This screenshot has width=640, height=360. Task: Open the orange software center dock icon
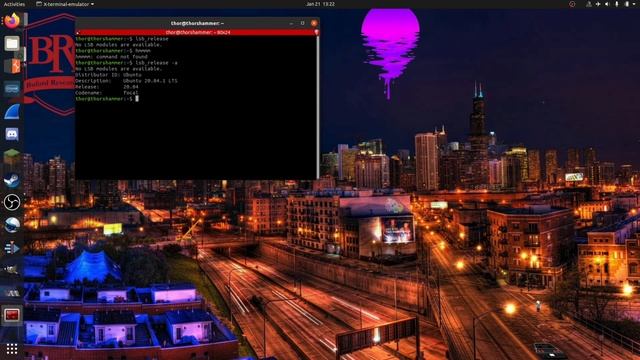(12, 66)
